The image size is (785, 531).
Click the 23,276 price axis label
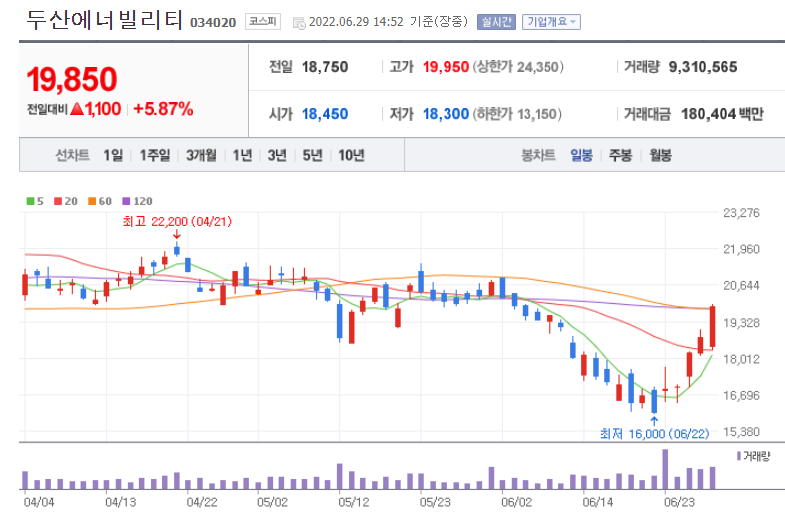[x=741, y=213]
